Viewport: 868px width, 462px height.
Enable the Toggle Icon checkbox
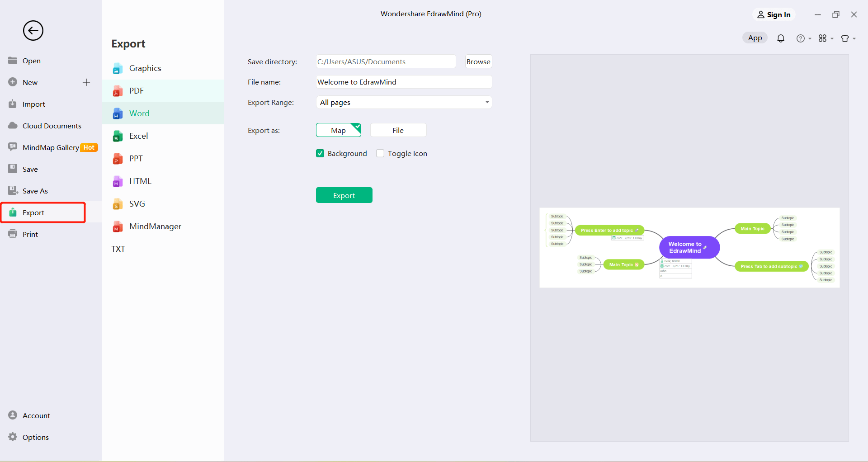[380, 153]
